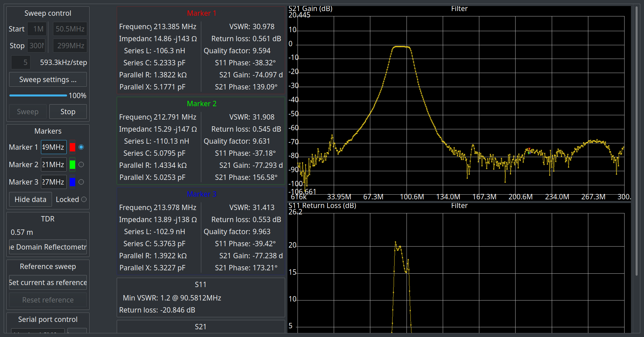Viewport: 644px width, 337px height.
Task: Click Marker 1 frequency 213.385 MHz readout
Action: (x=175, y=26)
